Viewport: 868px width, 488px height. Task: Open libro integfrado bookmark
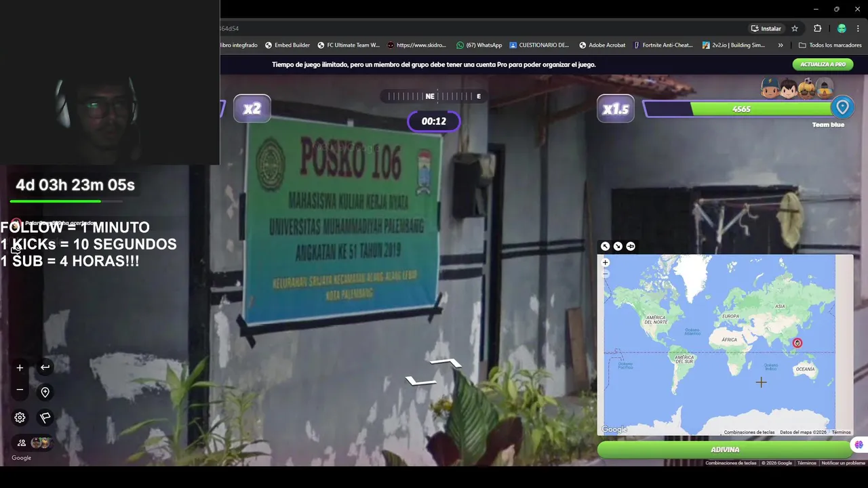[x=239, y=45]
